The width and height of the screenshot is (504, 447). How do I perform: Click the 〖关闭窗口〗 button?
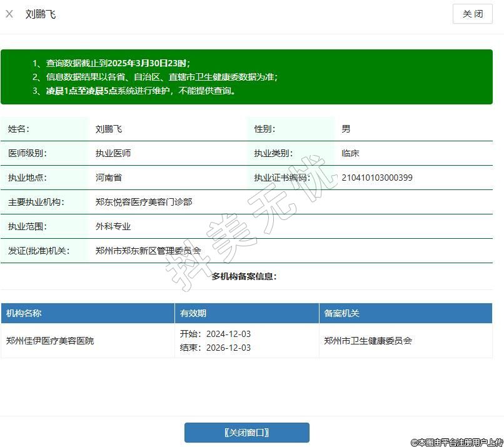pos(246,433)
